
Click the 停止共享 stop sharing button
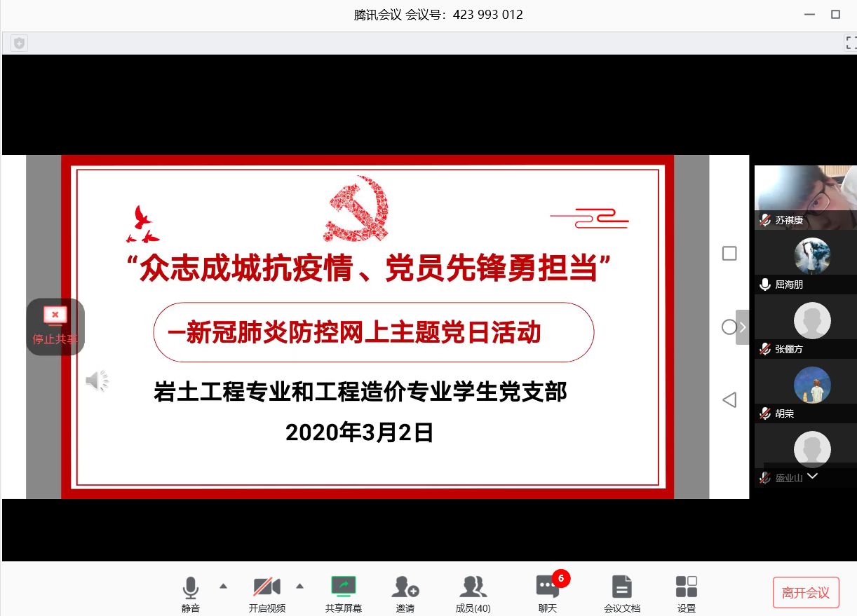[x=55, y=327]
